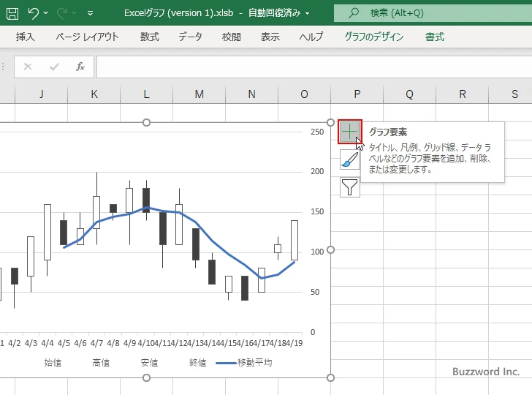Open the 数式 ribbon tab
Image resolution: width=532 pixels, height=395 pixels.
150,37
